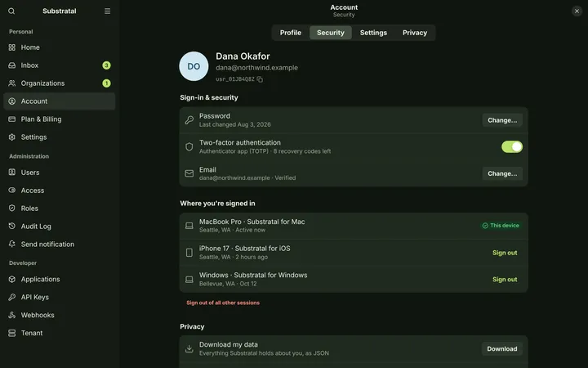Click the Send notification bell icon
Image resolution: width=588 pixels, height=368 pixels.
tap(12, 244)
